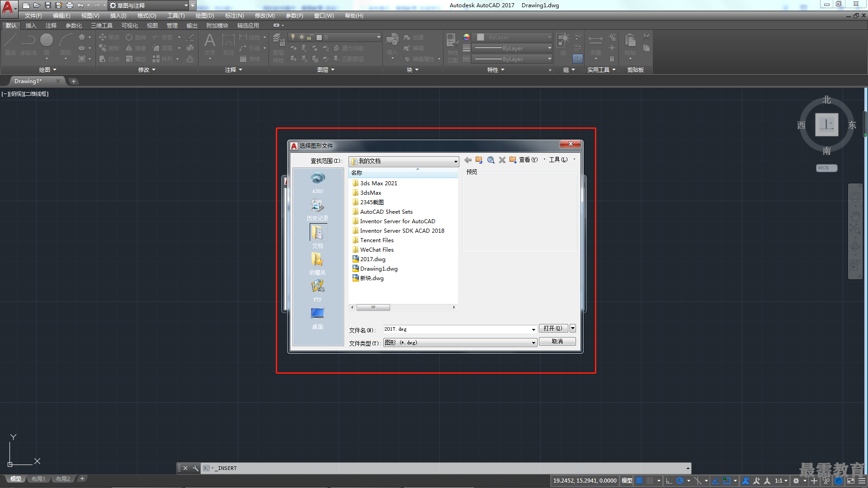This screenshot has height=488, width=868.
Task: Open Layer Properties (图层特性) panel icon
Action: click(x=278, y=48)
